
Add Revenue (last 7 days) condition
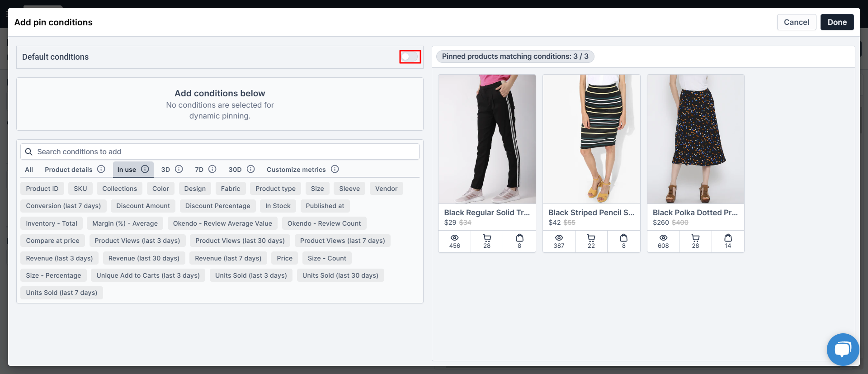228,258
